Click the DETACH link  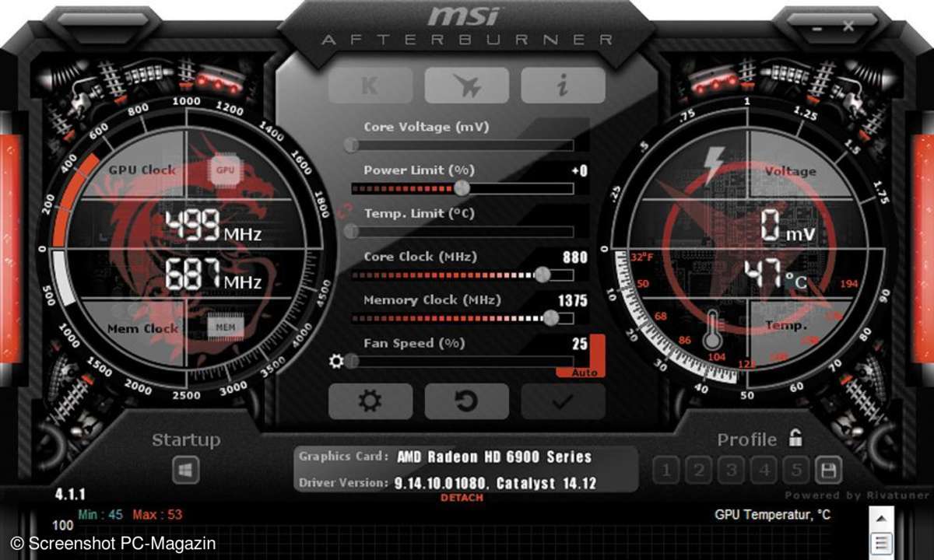(x=462, y=498)
